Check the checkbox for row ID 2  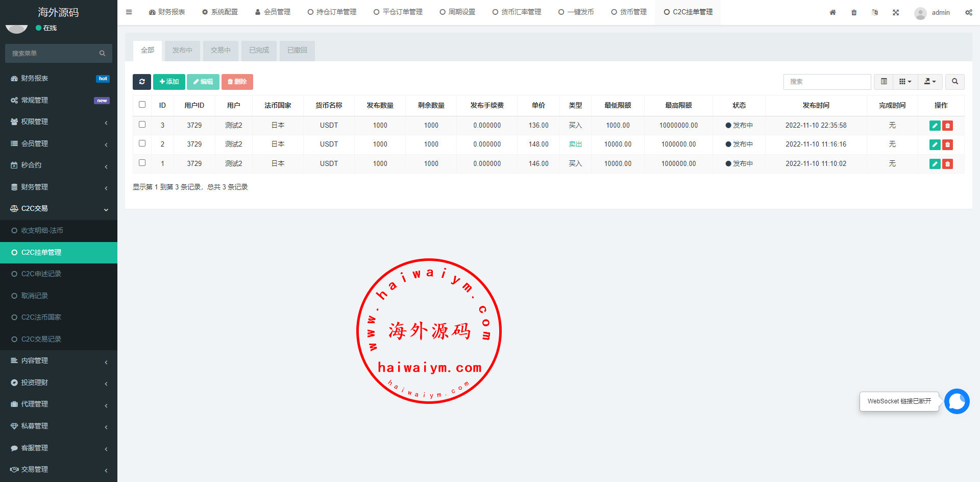(x=142, y=143)
